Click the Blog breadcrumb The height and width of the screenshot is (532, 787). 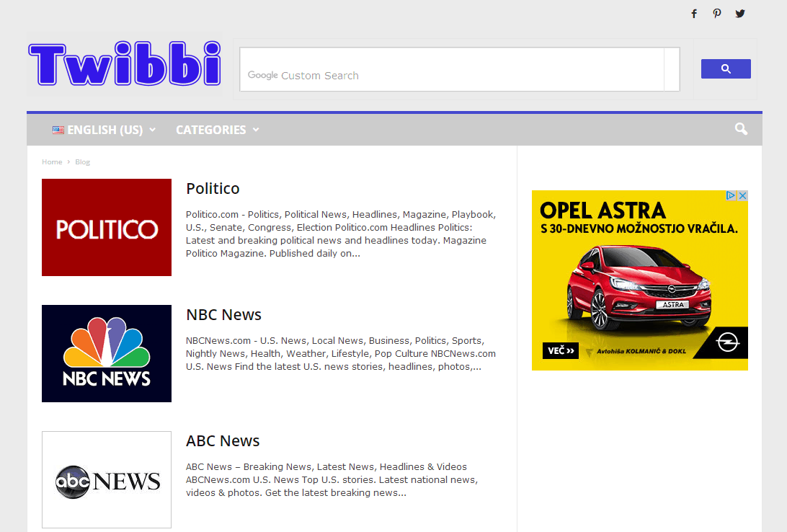[82, 161]
